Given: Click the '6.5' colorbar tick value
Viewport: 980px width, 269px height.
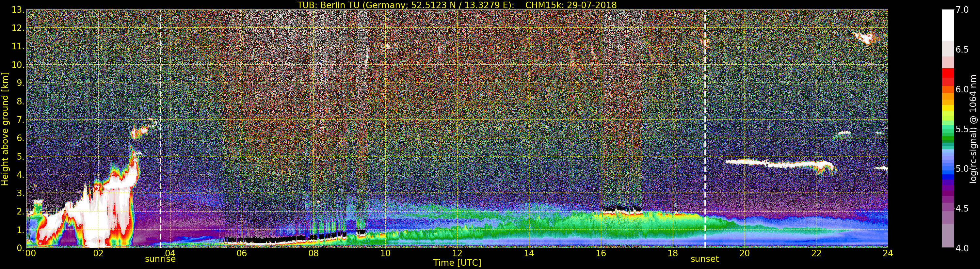Looking at the screenshot, I should coord(962,50).
